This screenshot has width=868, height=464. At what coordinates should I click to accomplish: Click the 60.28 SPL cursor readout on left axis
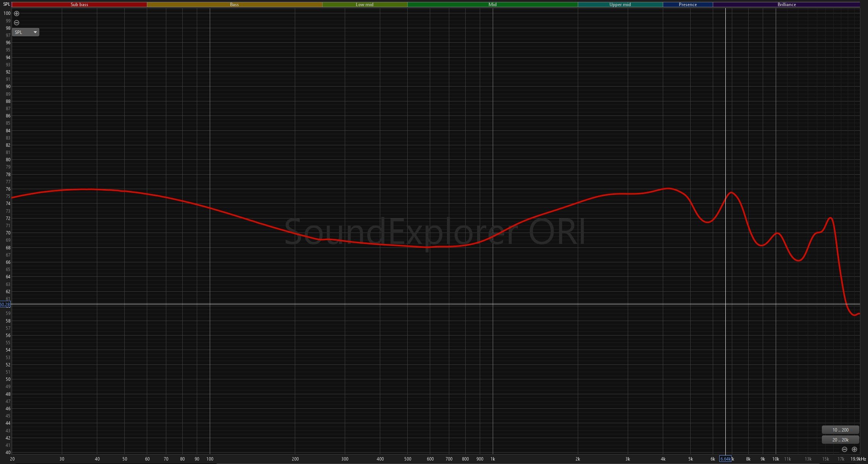[5, 305]
